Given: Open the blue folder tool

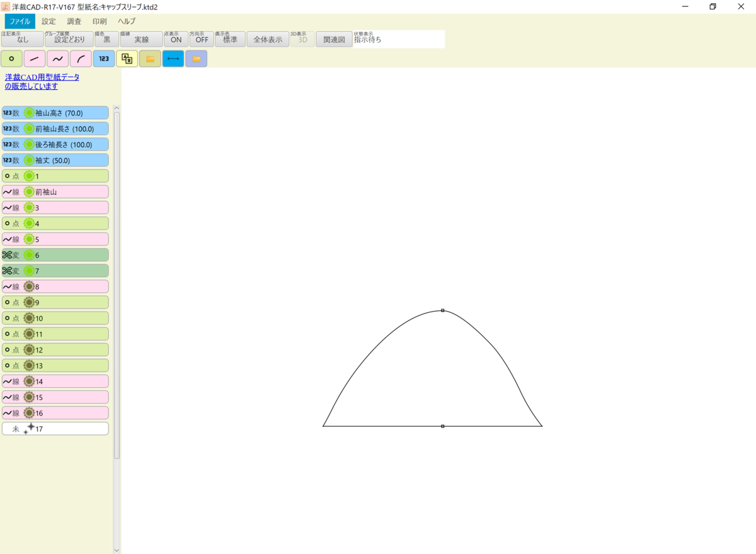Looking at the screenshot, I should tap(196, 58).
